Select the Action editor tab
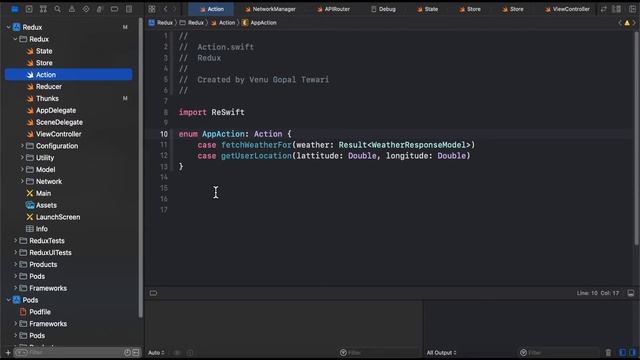Screen dimensions: 640x360 pos(211,9)
